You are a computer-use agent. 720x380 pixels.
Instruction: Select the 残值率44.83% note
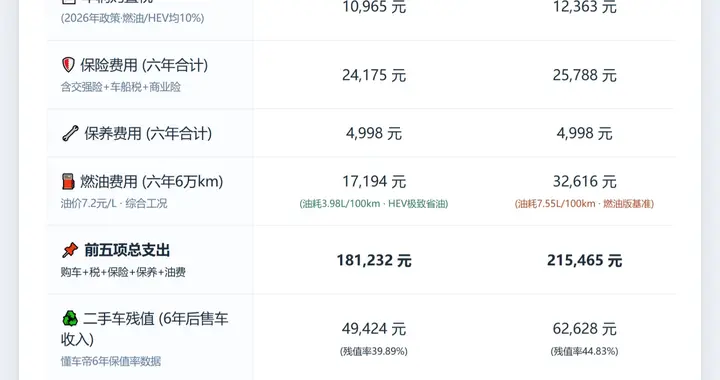pos(584,351)
